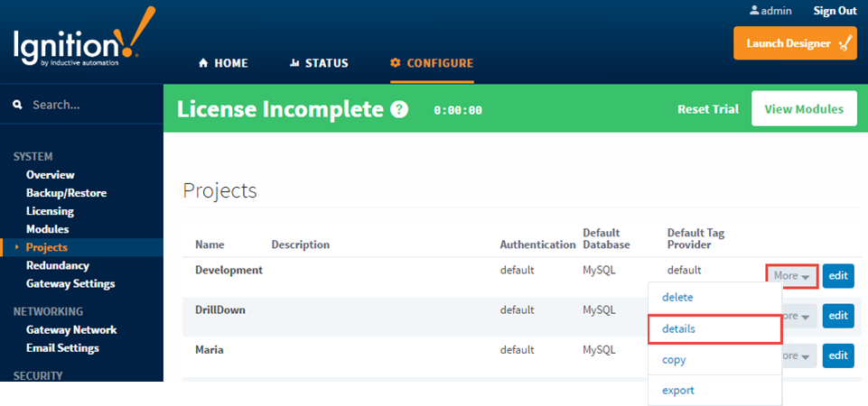Open the HOME tab
This screenshot has height=406, width=868.
[x=223, y=63]
